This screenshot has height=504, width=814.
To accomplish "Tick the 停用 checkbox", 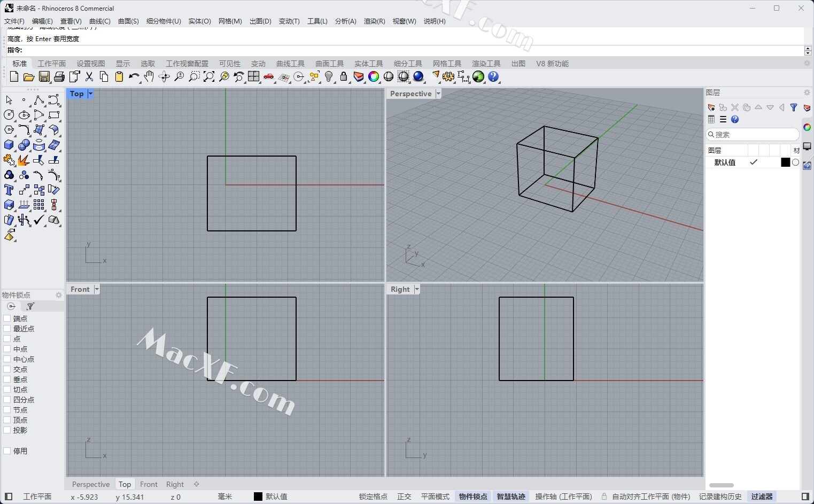I will (7, 451).
